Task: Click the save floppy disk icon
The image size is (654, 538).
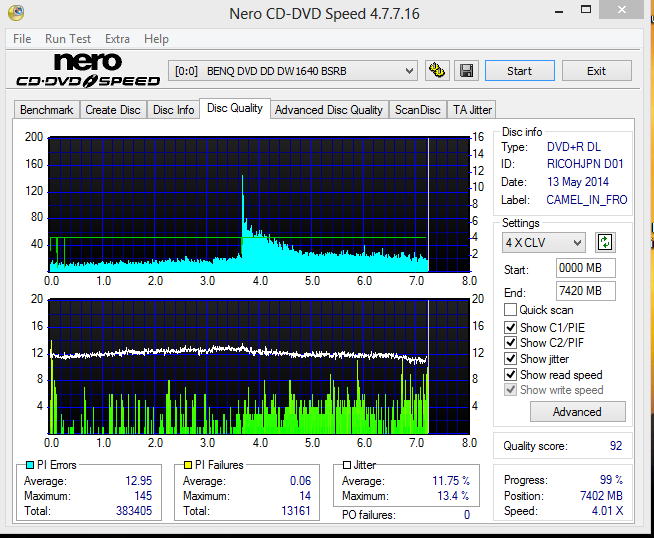Action: click(x=466, y=70)
